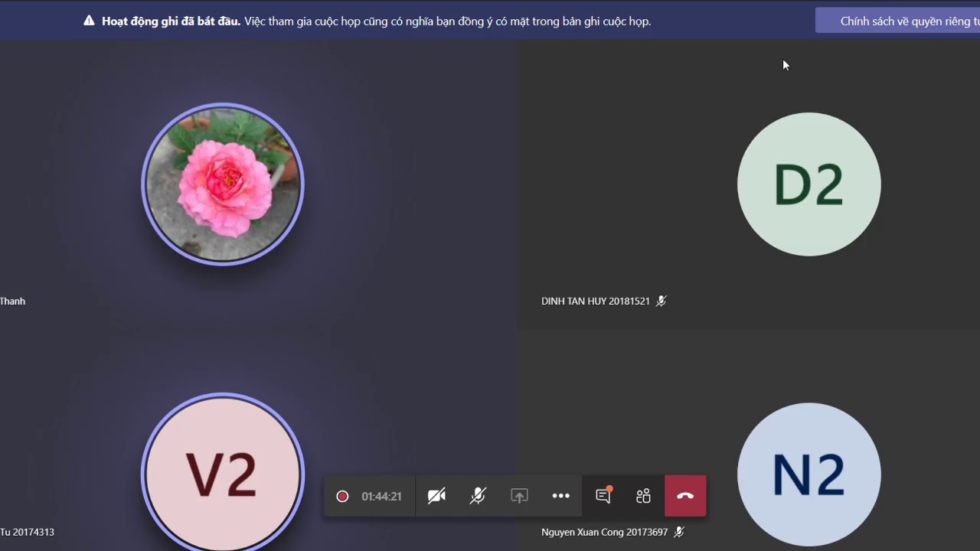
Task: Hang up the call with red button
Action: [685, 496]
